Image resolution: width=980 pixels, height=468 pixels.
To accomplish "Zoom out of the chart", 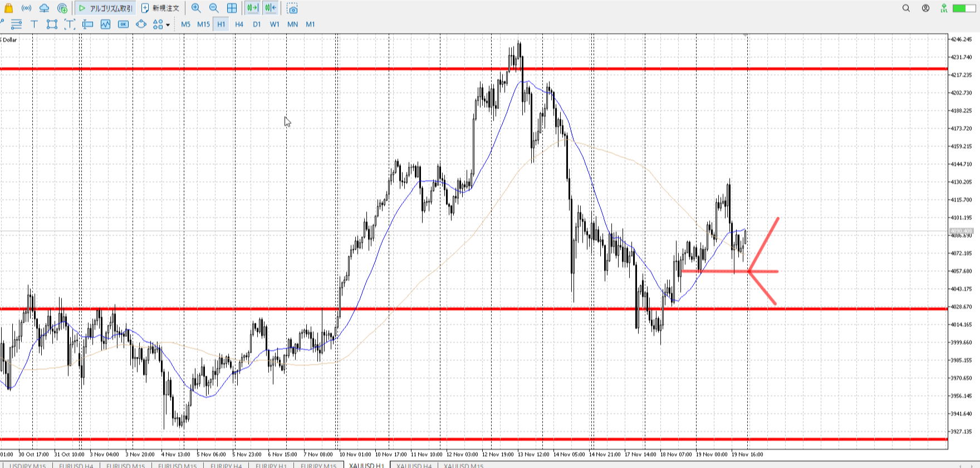I will click(x=214, y=8).
